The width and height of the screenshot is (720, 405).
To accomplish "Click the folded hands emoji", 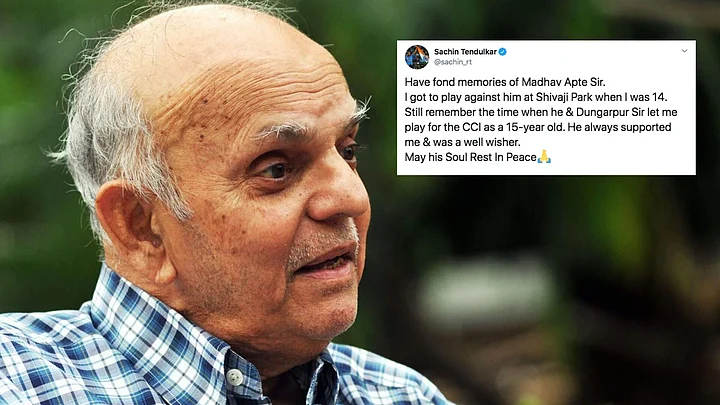I will click(x=544, y=157).
